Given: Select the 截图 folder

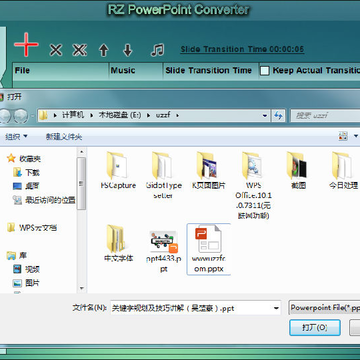Looking at the screenshot, I should point(298,170).
